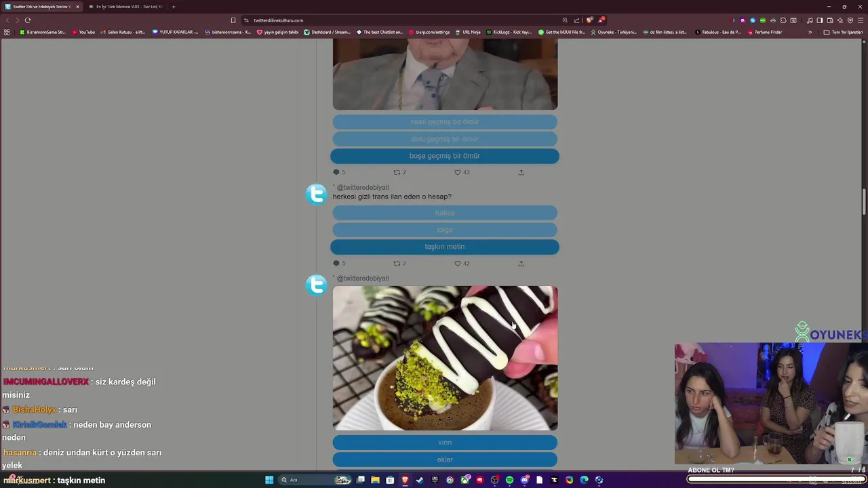Select answer 'dolu geçmiş bir ömür'

point(445,139)
